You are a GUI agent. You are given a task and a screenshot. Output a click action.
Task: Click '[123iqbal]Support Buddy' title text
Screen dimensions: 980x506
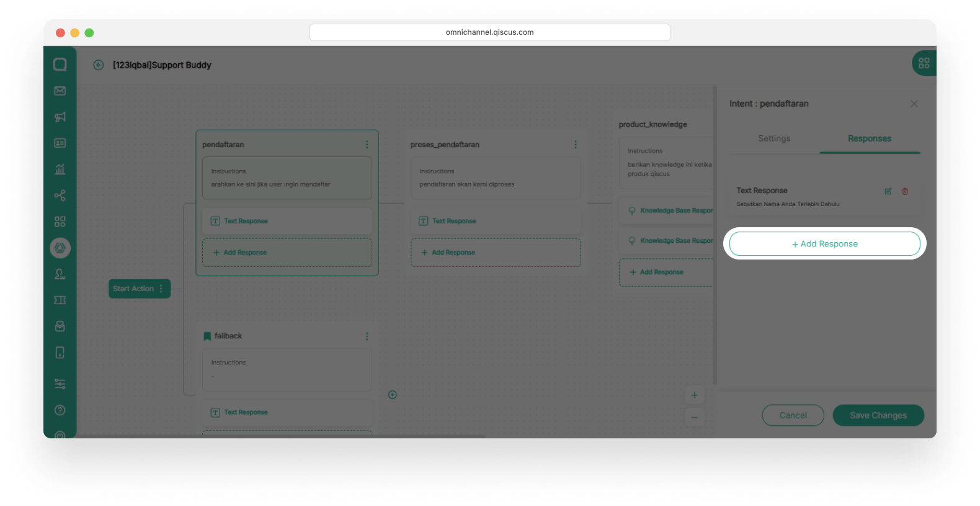coord(162,65)
